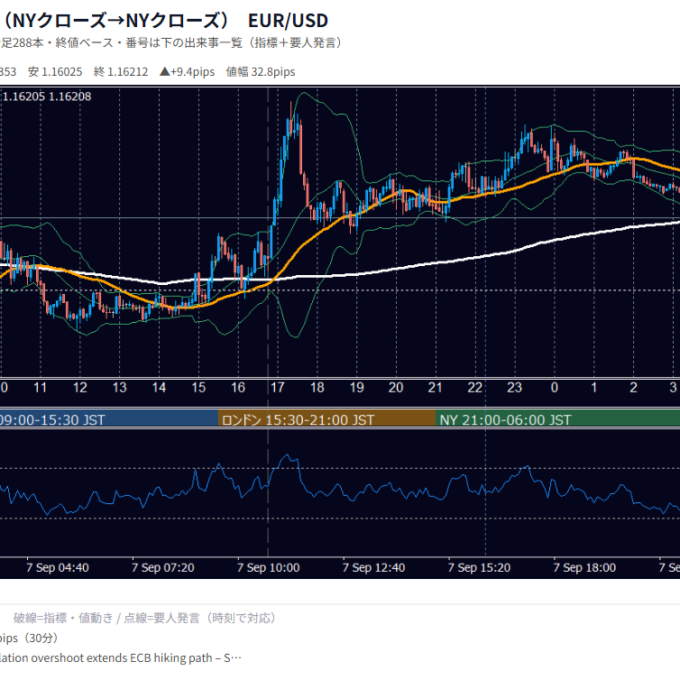Click the ▲+9.4pips change value

point(187,72)
